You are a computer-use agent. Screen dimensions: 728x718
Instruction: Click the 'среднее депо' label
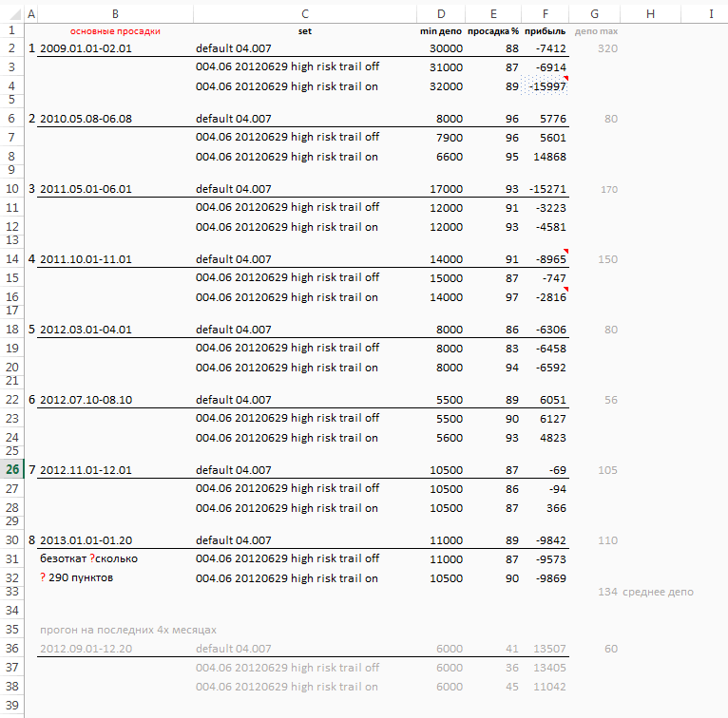click(x=658, y=592)
